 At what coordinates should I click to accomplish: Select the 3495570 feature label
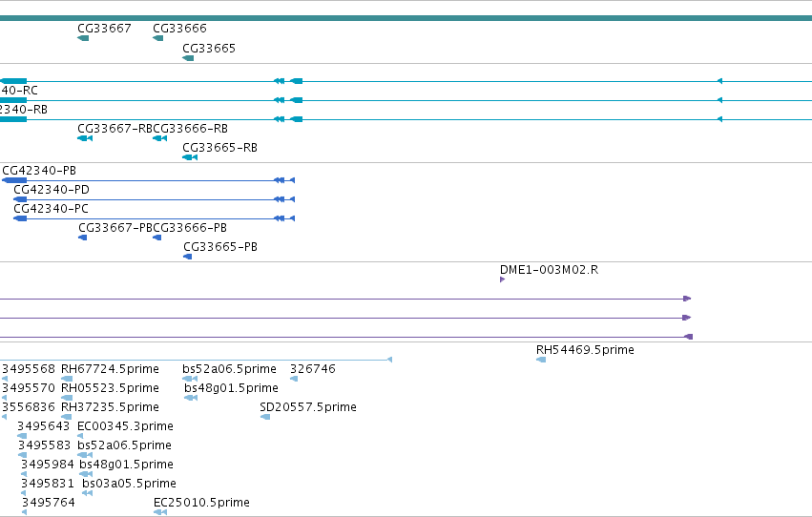(29, 388)
